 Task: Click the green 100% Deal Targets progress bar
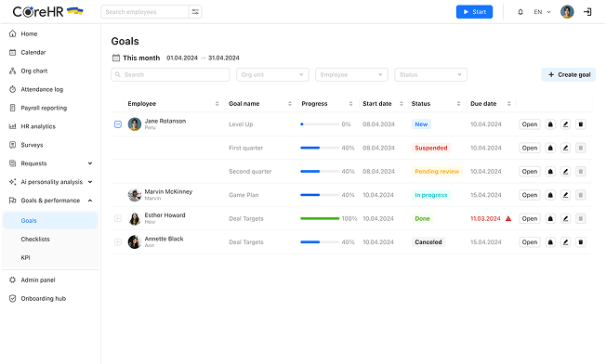(x=320, y=218)
